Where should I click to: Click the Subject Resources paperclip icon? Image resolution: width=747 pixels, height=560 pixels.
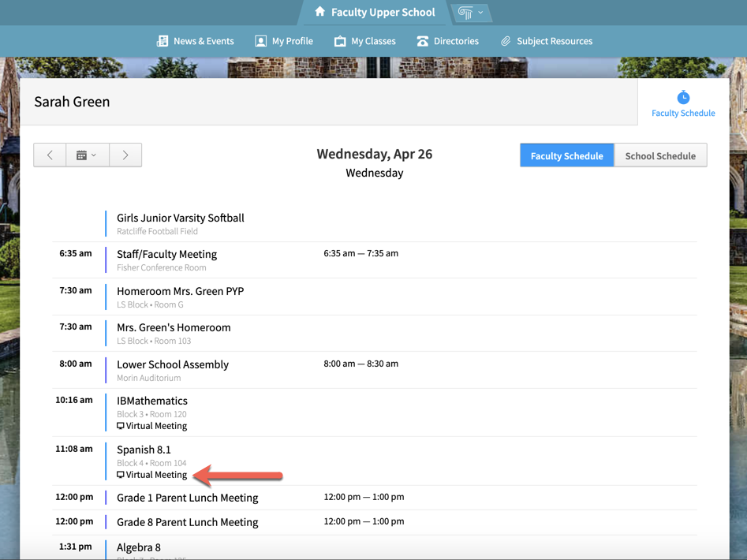pyautogui.click(x=506, y=42)
